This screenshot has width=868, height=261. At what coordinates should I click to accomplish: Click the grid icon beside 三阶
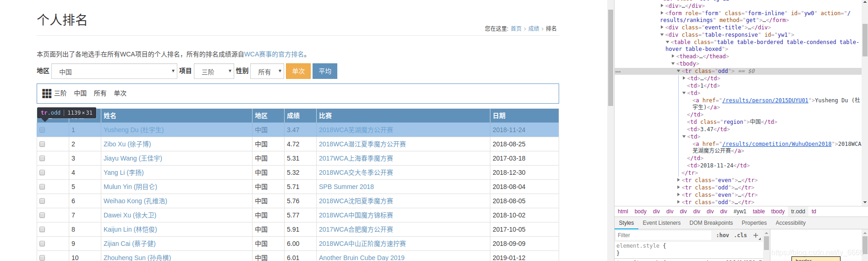coord(47,94)
